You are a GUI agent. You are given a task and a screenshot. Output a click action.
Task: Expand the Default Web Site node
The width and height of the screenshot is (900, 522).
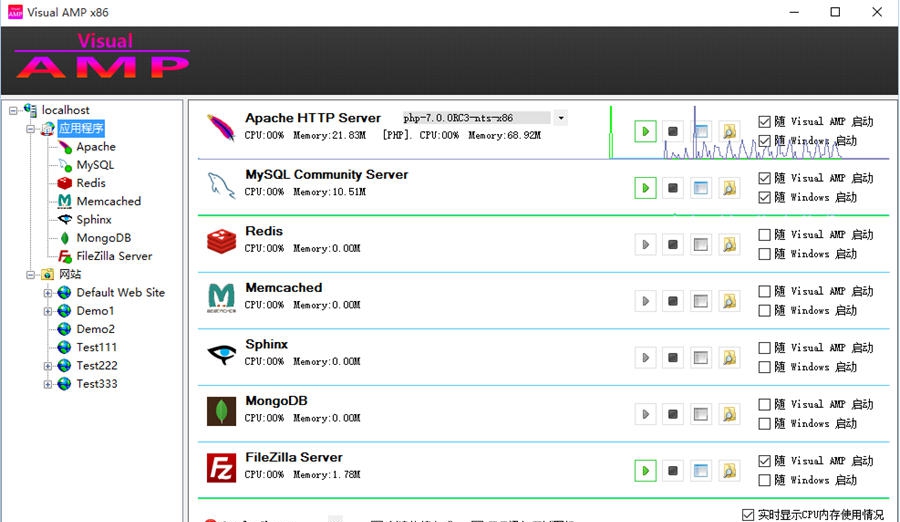coord(48,293)
